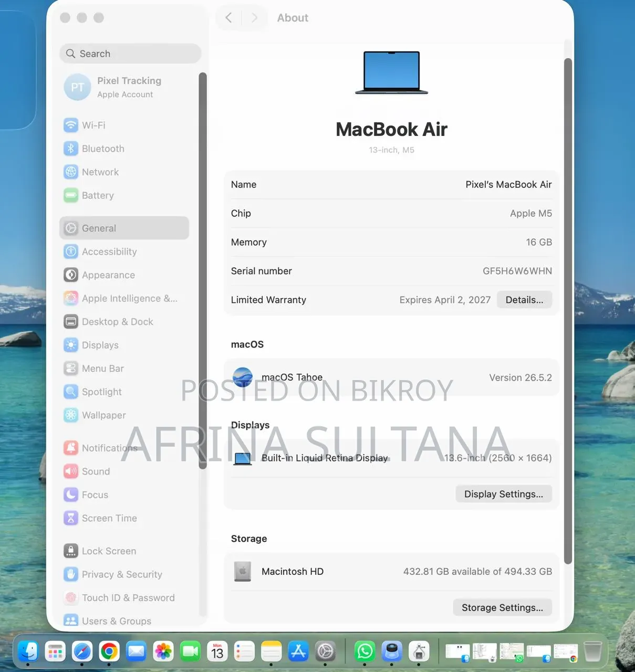Screen dimensions: 635x672
Task: Open Touch ID & Password settings
Action: click(124, 597)
